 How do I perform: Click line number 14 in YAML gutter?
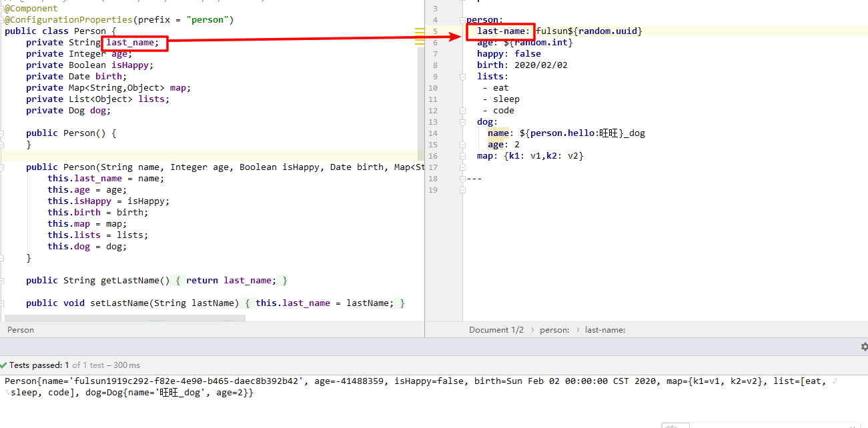434,133
